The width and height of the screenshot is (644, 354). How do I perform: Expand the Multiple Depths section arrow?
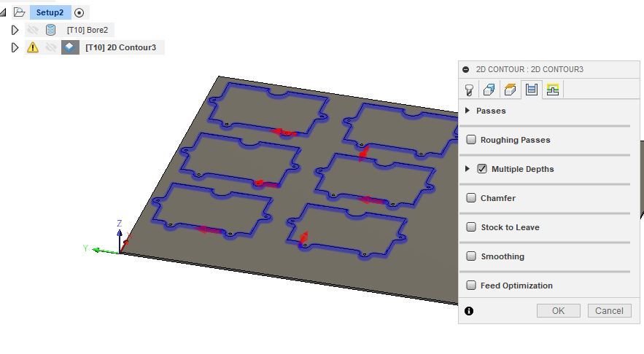click(468, 168)
